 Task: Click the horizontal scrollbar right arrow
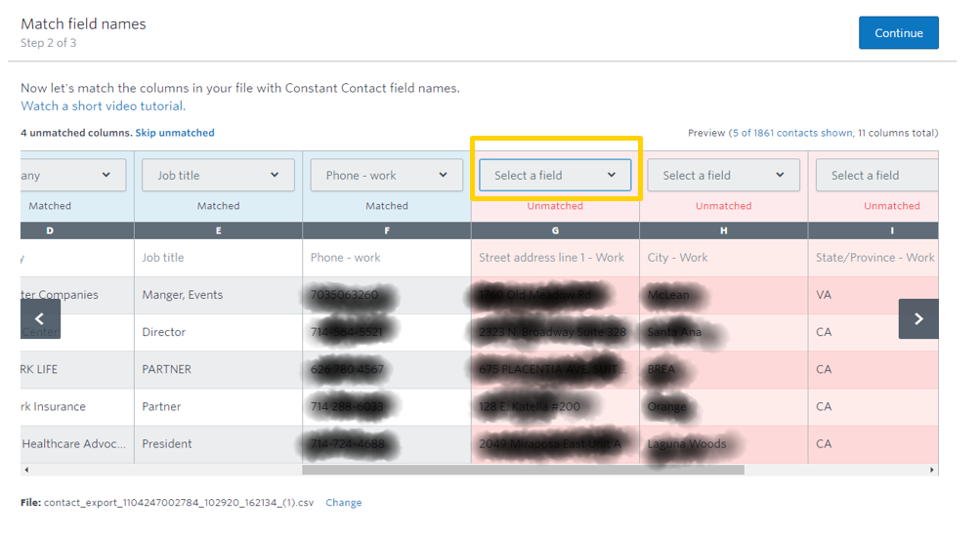click(932, 470)
